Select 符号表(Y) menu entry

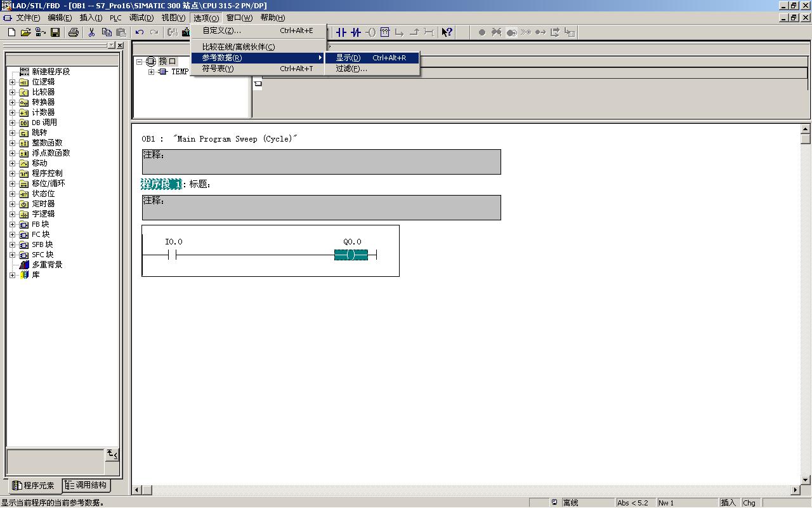[x=258, y=69]
